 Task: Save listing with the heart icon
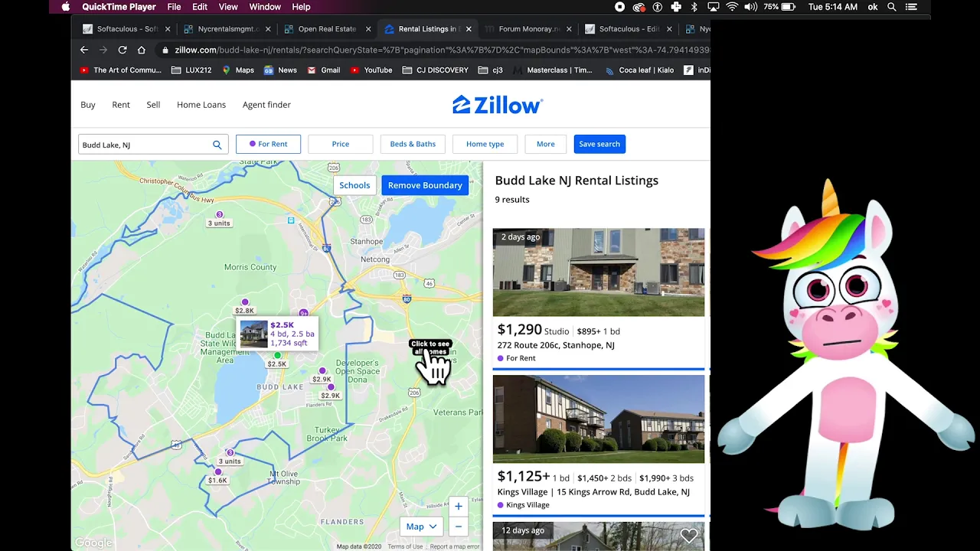coord(689,536)
